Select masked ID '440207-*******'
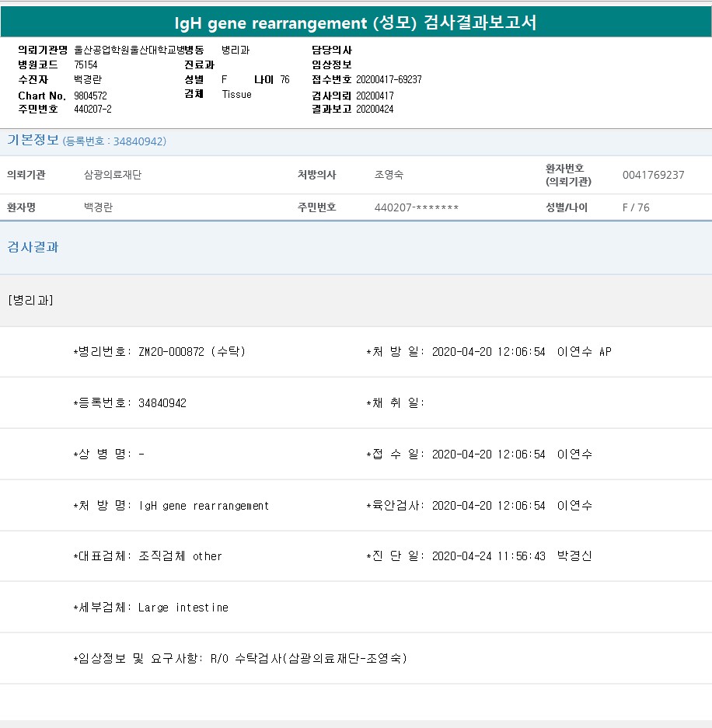 tap(416, 207)
